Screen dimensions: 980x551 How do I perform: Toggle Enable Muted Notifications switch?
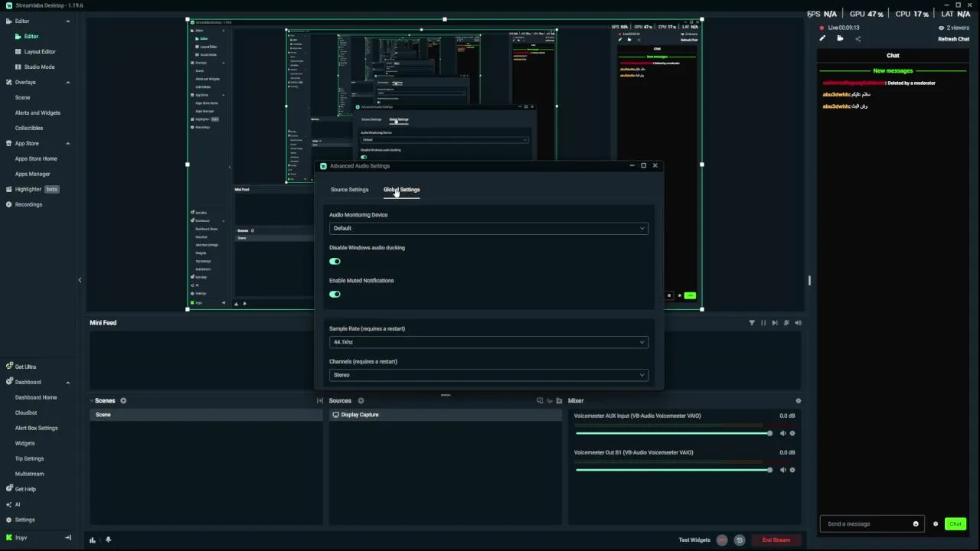coord(335,295)
